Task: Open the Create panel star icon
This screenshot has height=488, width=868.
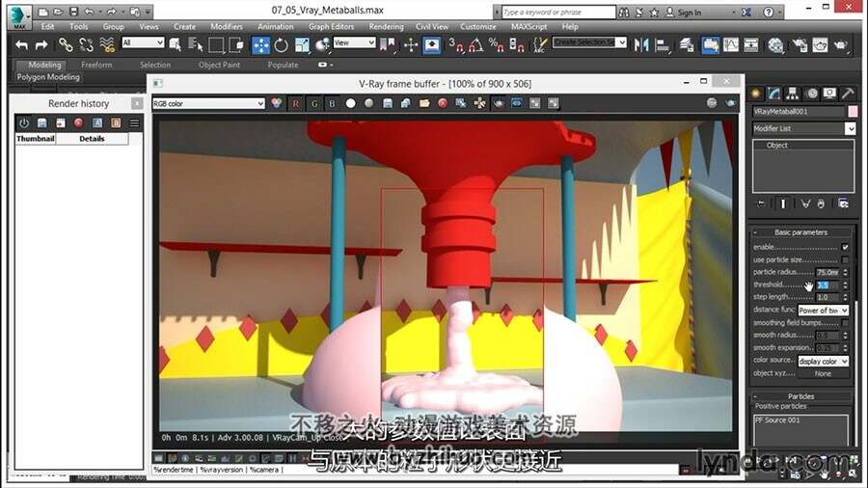Action: pyautogui.click(x=756, y=94)
